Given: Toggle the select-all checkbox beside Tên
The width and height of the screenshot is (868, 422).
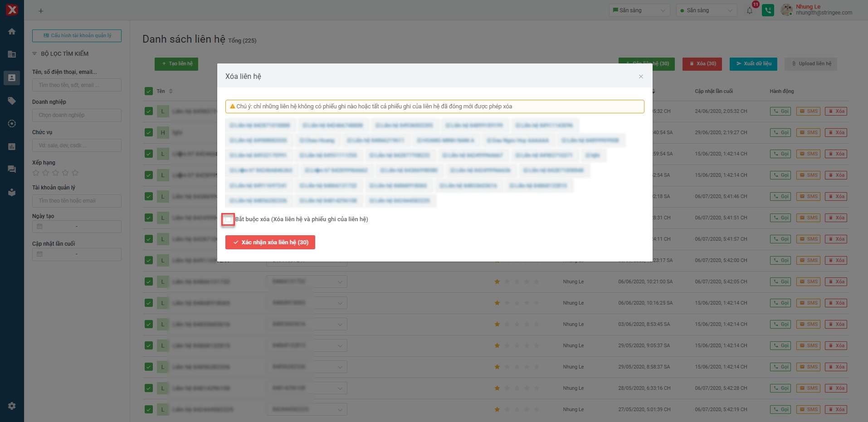Looking at the screenshot, I should point(149,91).
